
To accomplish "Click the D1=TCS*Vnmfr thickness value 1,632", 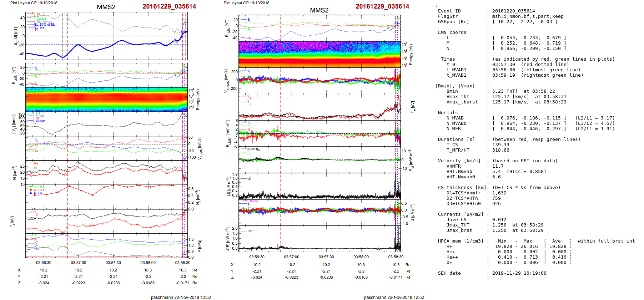I will [499, 193].
